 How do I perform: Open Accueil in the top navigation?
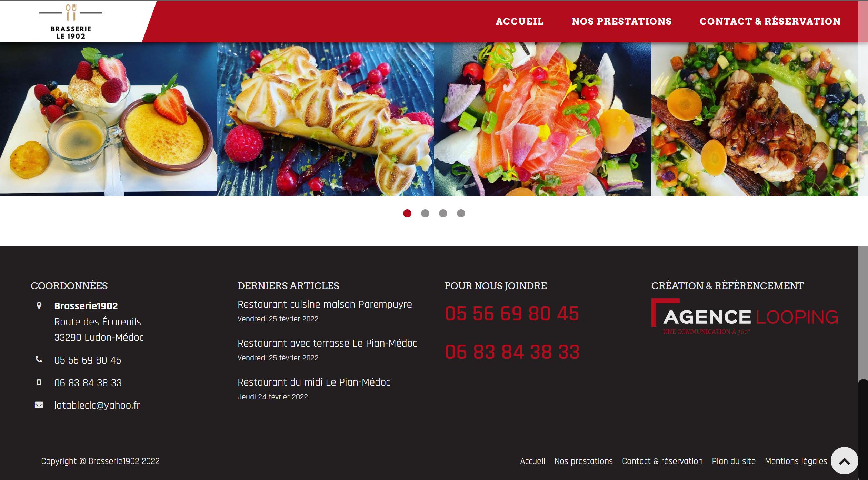tap(520, 21)
